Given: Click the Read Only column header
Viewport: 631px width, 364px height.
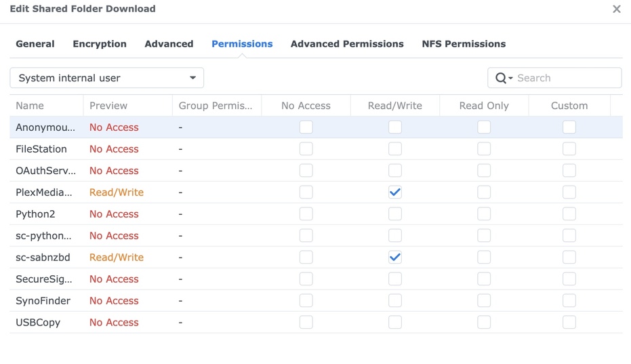Looking at the screenshot, I should [484, 106].
